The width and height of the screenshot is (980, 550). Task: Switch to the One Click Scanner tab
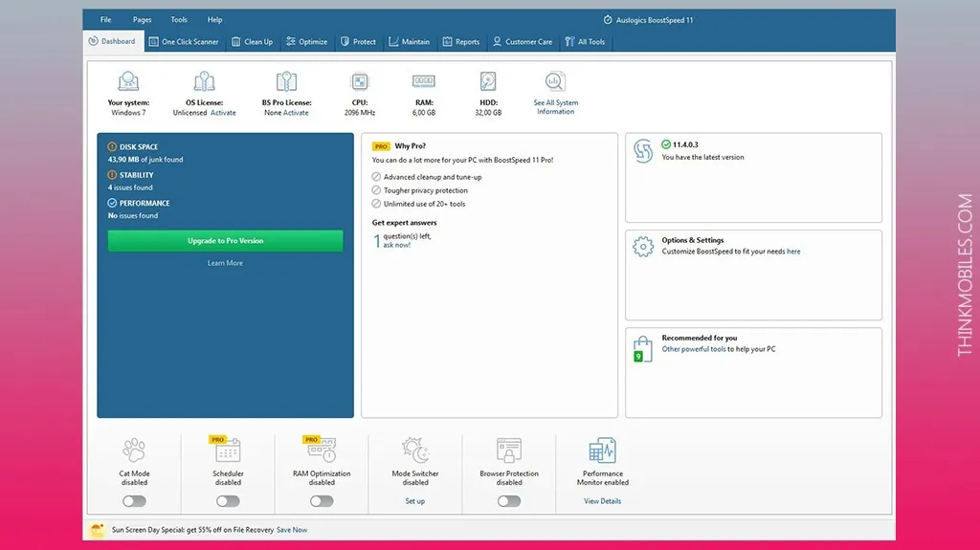pos(184,42)
